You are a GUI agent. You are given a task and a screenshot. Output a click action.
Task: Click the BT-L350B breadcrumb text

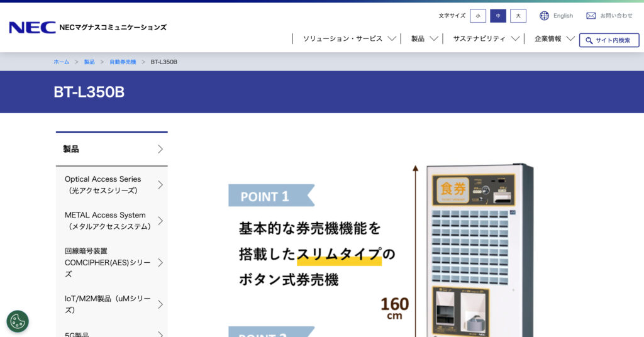(164, 62)
